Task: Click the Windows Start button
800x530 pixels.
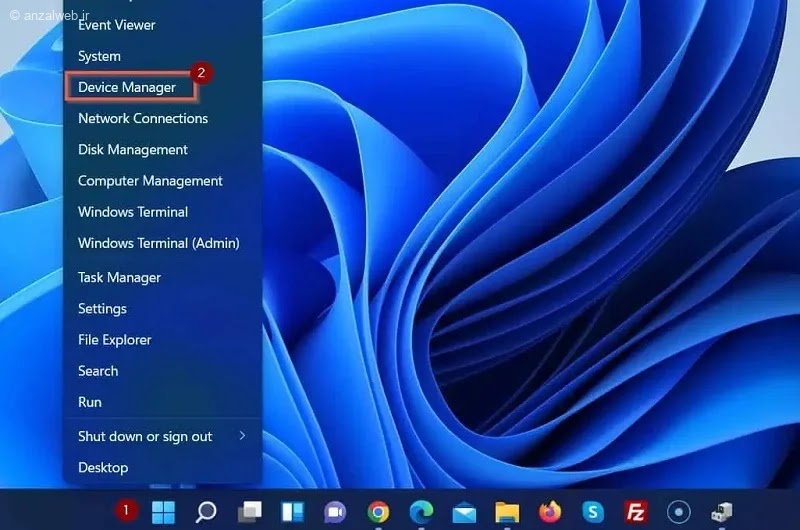Action: (x=163, y=512)
